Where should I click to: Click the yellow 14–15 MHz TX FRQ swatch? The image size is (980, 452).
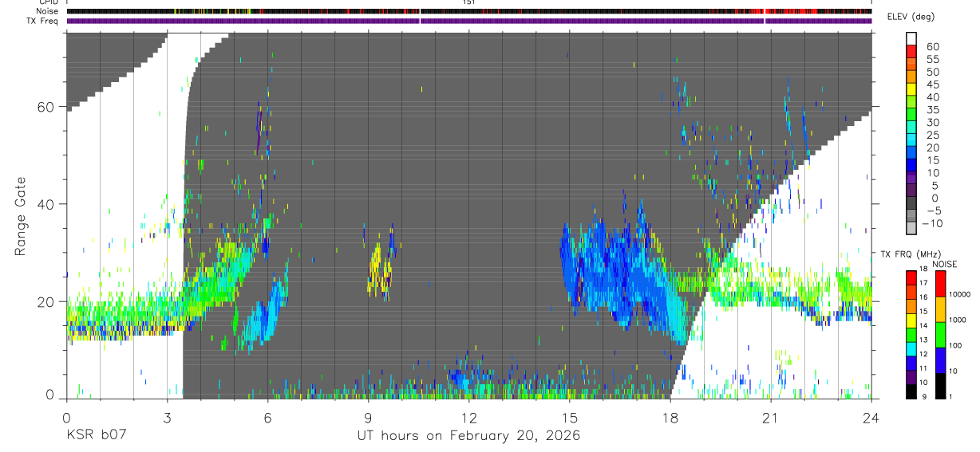coord(911,320)
